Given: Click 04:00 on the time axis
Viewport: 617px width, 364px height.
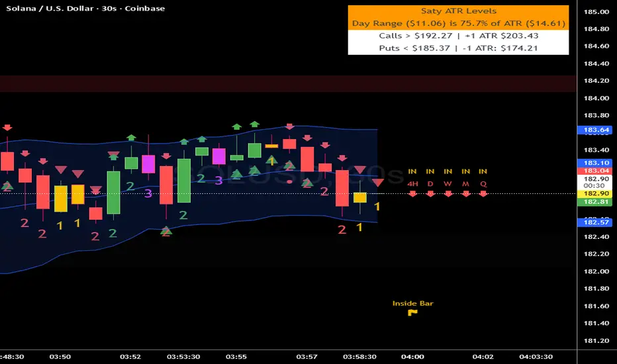Looking at the screenshot, I should 412,357.
